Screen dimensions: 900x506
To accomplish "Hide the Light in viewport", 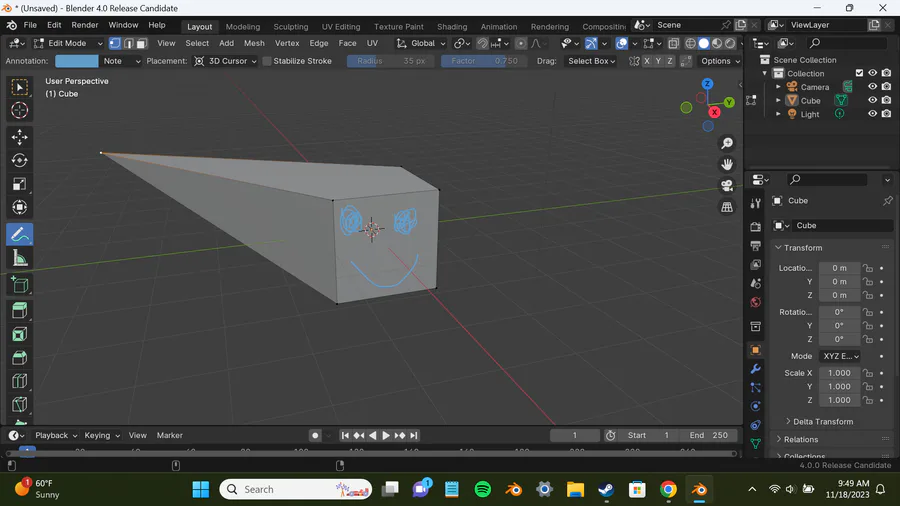I will click(x=872, y=114).
